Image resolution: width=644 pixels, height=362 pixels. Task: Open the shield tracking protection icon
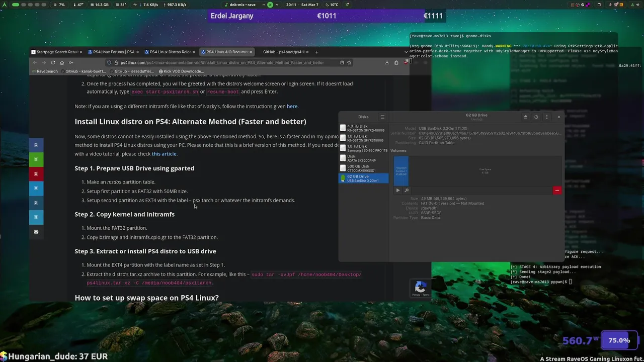[109, 63]
